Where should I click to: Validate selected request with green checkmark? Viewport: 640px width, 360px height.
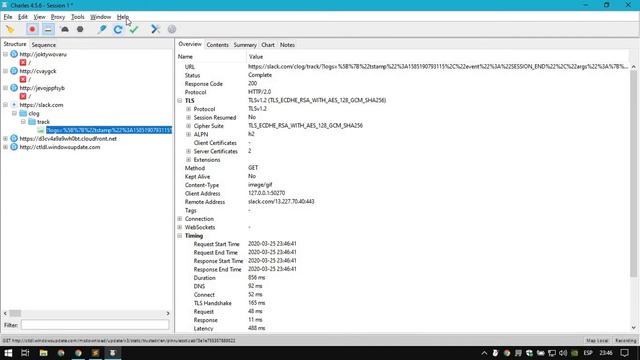tap(134, 29)
